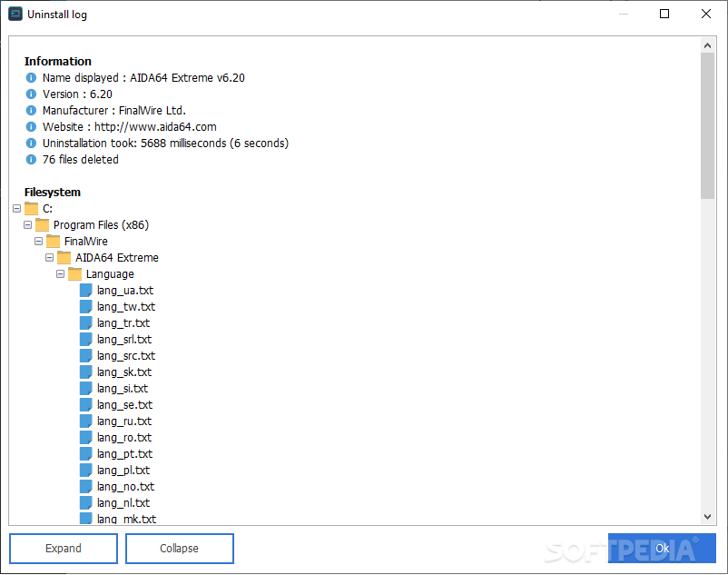Click the file icon for lang_nl.txt
728x575 pixels.
[86, 502]
